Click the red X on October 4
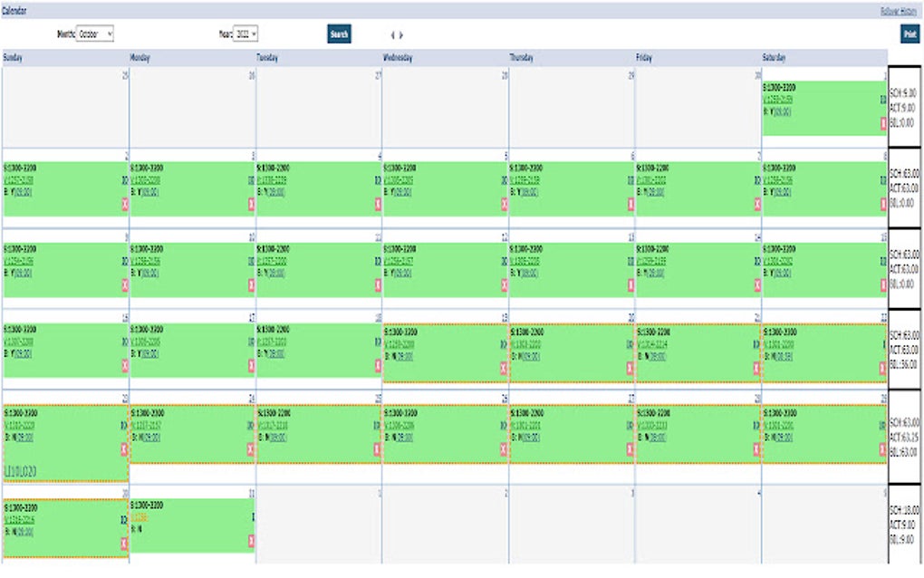Image resolution: width=924 pixels, height=578 pixels. [x=378, y=204]
